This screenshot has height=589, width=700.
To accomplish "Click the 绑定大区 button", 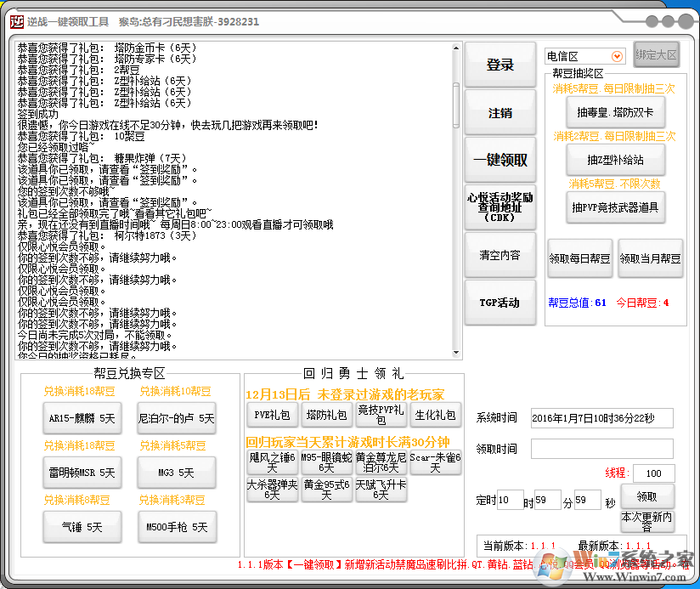I will [658, 54].
